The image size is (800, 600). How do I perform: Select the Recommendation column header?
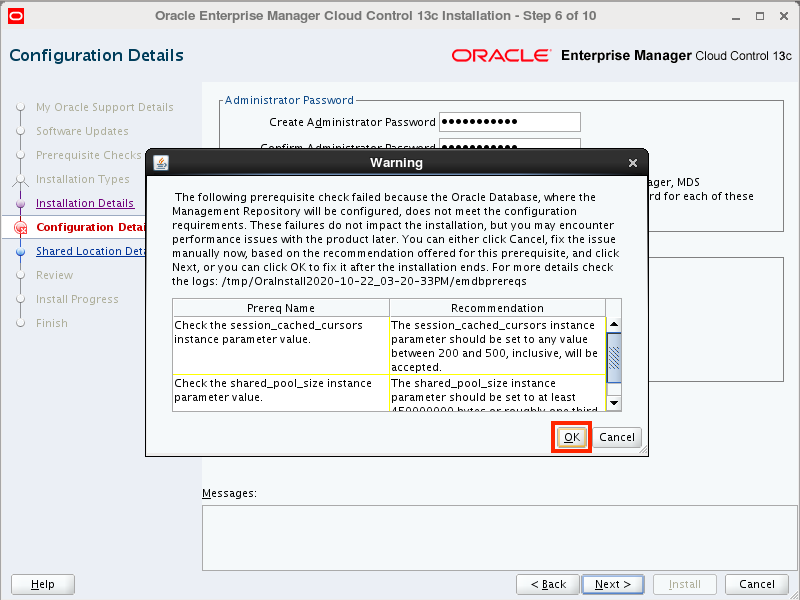tap(497, 308)
